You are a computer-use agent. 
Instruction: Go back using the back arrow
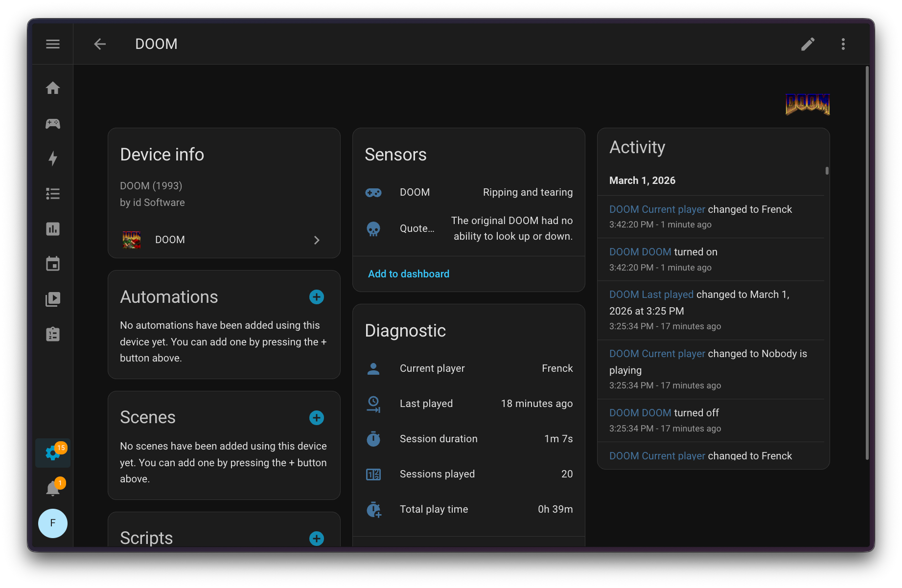click(x=100, y=44)
